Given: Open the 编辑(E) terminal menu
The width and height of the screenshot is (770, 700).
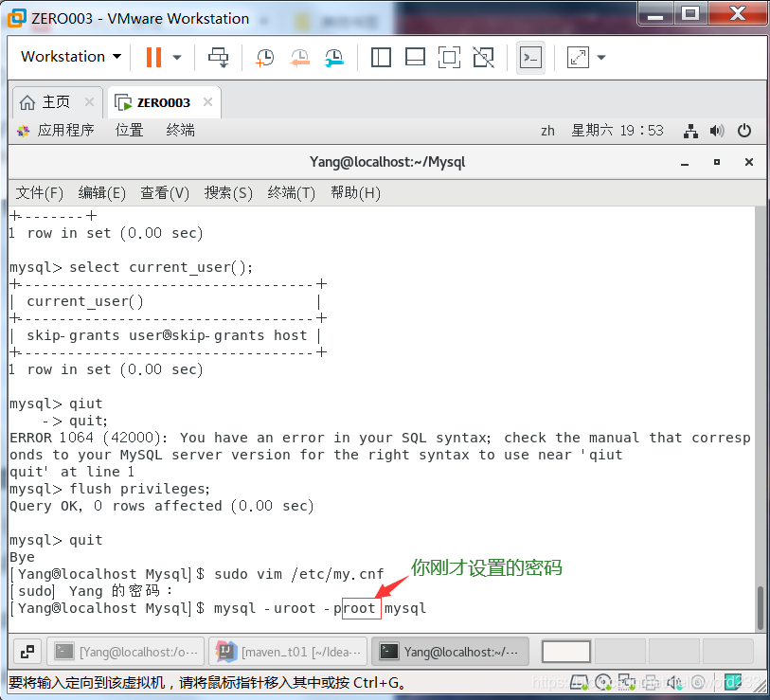Looking at the screenshot, I should click(x=101, y=193).
